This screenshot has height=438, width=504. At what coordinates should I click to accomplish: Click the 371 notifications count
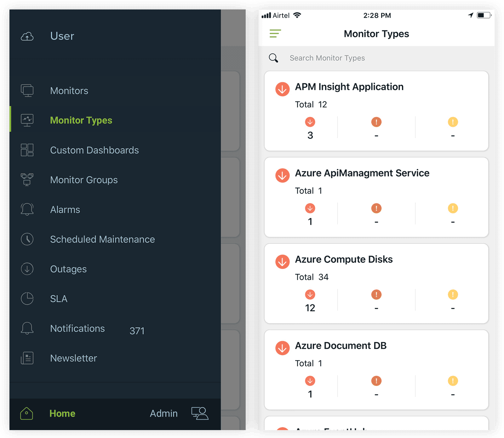point(137,331)
